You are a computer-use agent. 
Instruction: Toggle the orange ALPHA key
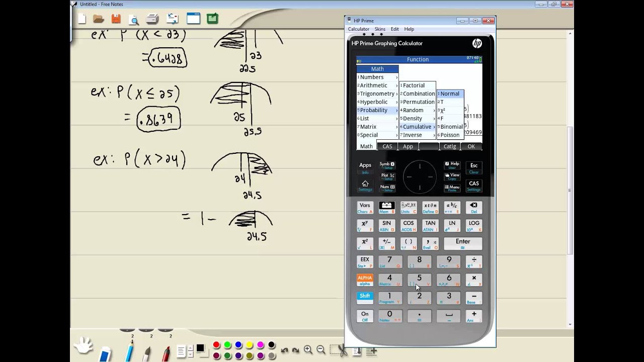click(365, 280)
